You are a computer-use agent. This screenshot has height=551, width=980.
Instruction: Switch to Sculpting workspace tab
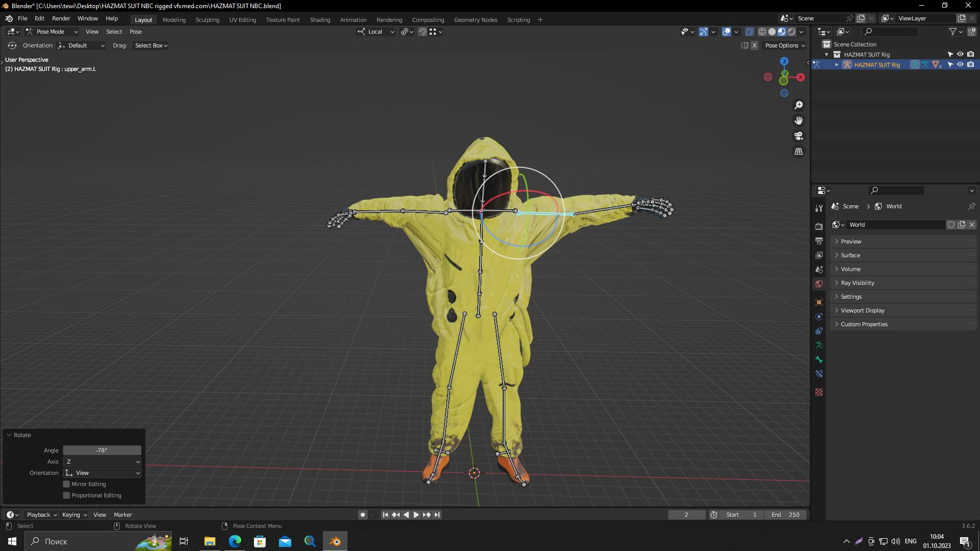point(207,20)
